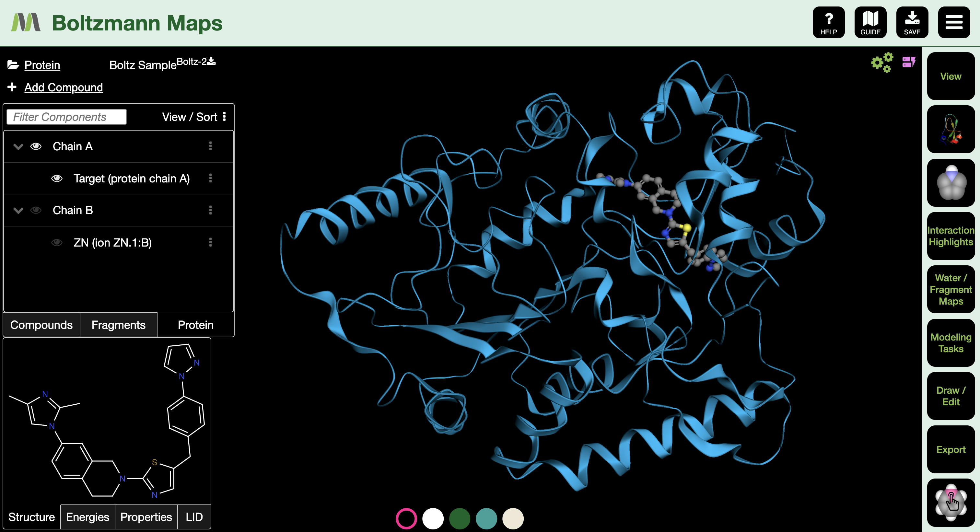Switch to the Compounds tab
Image resolution: width=980 pixels, height=532 pixels.
(41, 325)
